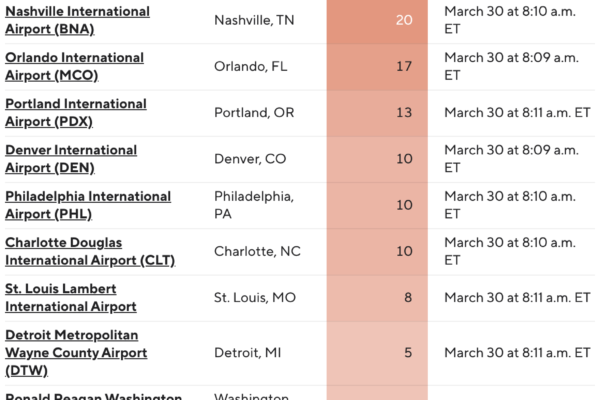The height and width of the screenshot is (400, 600).
Task: Click the Portland, OR city cell
Action: (x=254, y=113)
